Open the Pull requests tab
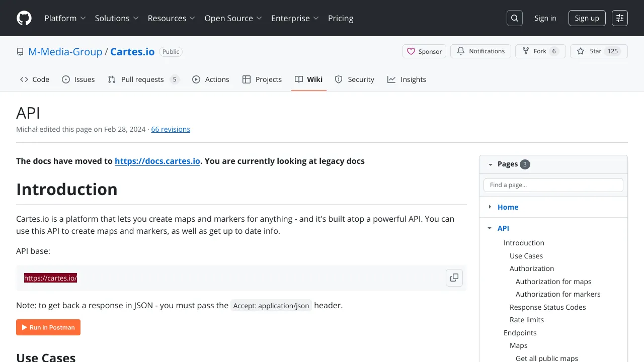The image size is (644, 362). pyautogui.click(x=144, y=79)
